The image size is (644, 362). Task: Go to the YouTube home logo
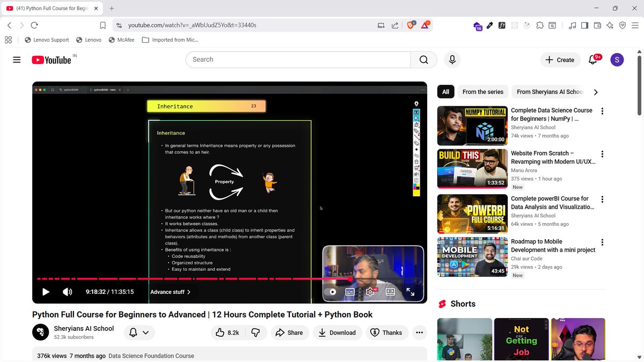(52, 60)
